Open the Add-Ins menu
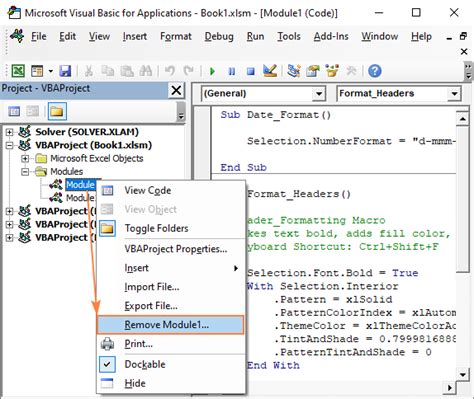This screenshot has width=474, height=399. click(x=331, y=36)
